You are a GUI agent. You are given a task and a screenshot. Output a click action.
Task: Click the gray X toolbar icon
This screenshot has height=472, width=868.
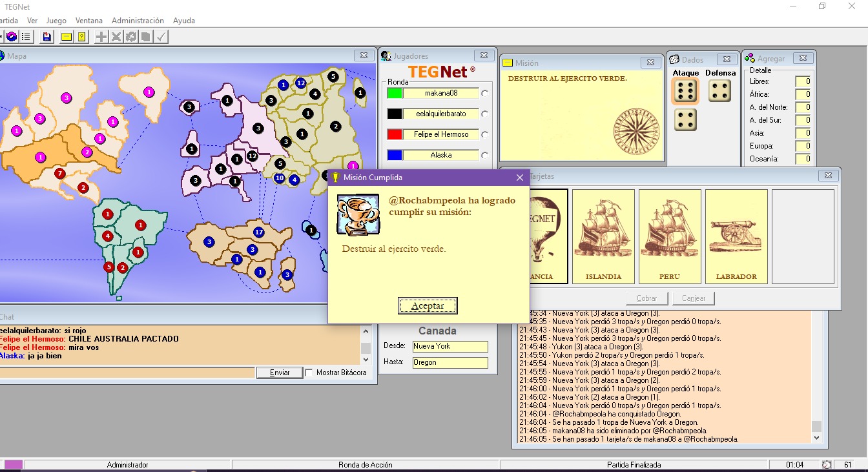coord(116,37)
